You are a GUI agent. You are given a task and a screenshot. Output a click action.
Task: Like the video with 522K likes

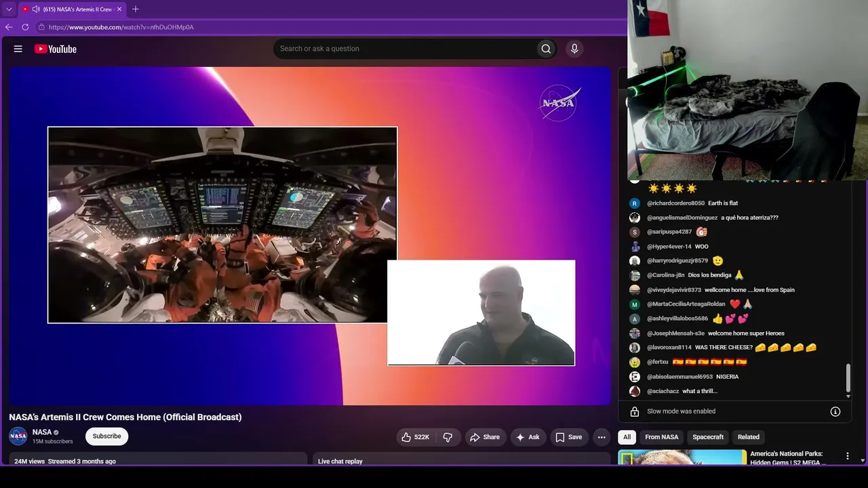(x=415, y=437)
